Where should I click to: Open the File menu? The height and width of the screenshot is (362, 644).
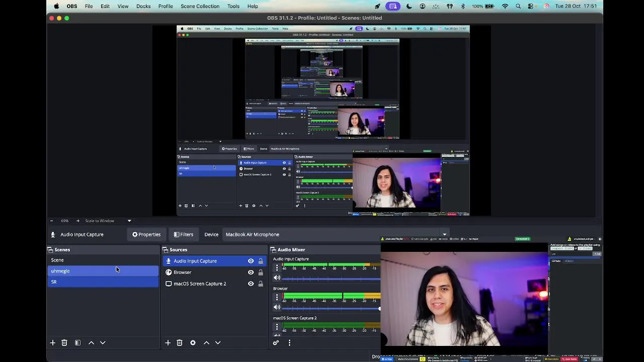tap(89, 6)
